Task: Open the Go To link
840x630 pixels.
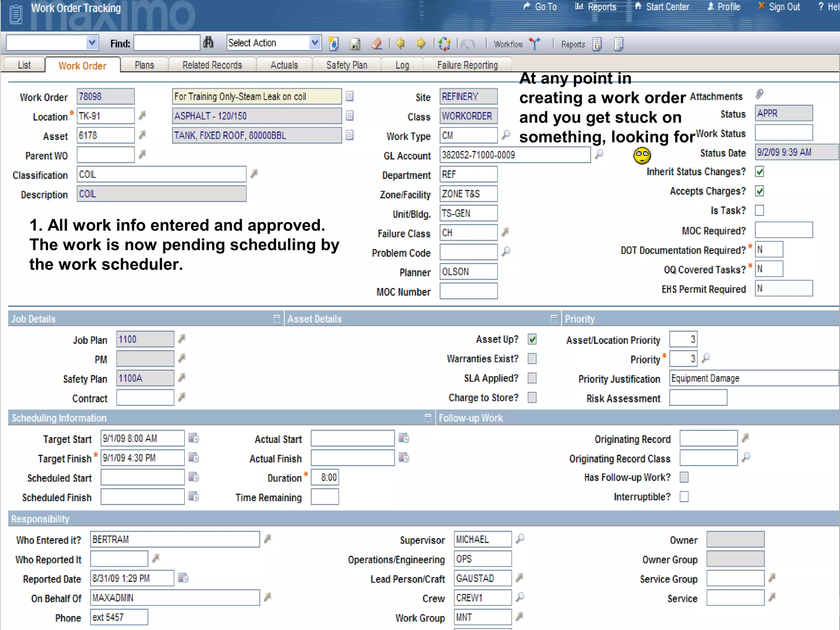Action: coord(540,7)
